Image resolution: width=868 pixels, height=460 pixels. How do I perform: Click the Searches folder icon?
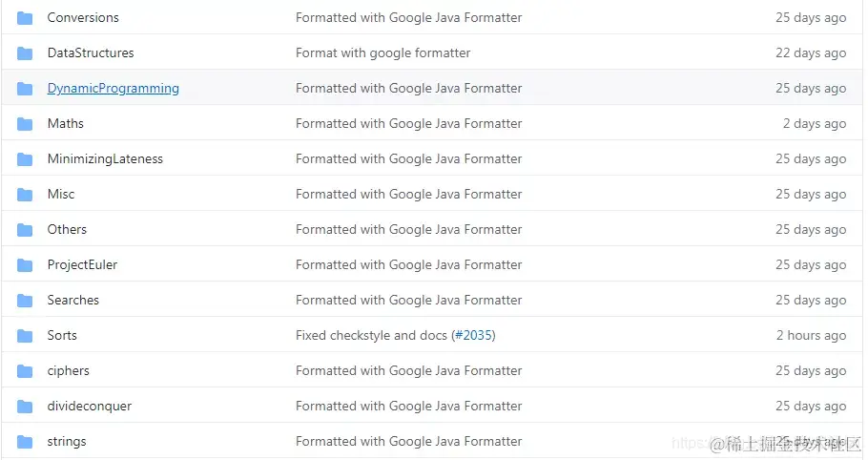click(x=25, y=301)
